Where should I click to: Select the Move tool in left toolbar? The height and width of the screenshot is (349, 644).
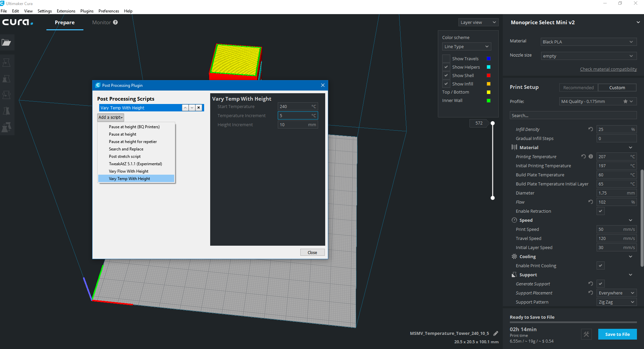click(x=6, y=63)
